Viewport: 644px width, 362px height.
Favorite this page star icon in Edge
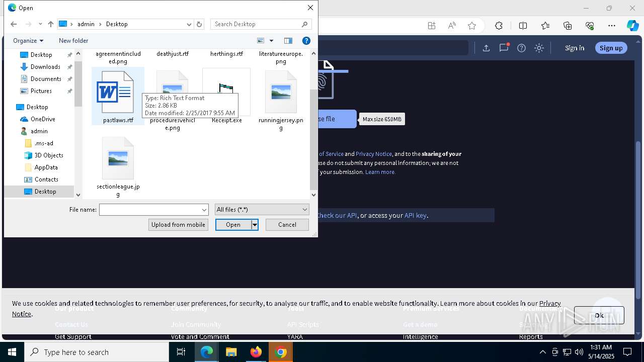(x=471, y=26)
